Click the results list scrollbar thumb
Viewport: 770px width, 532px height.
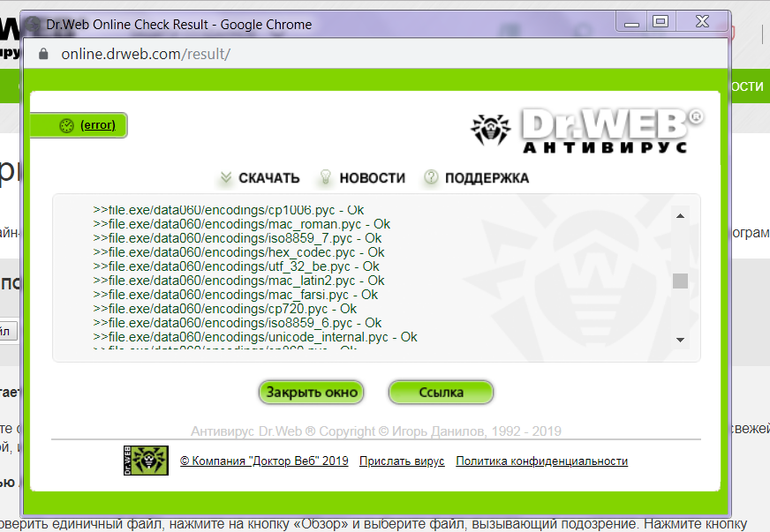680,281
